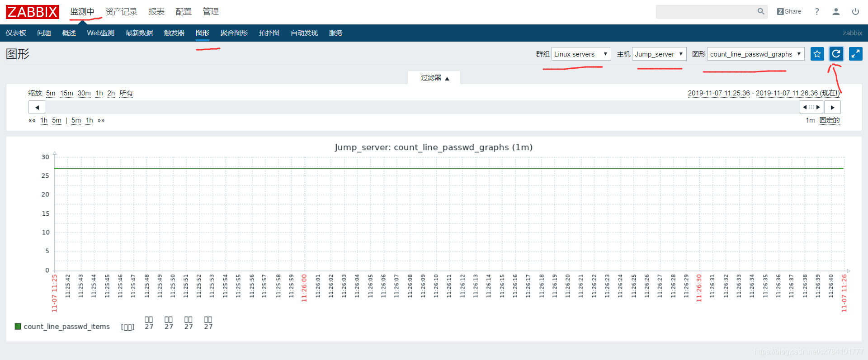The image size is (868, 360).
Task: Click the timeline scrollbar track
Action: (x=422, y=107)
